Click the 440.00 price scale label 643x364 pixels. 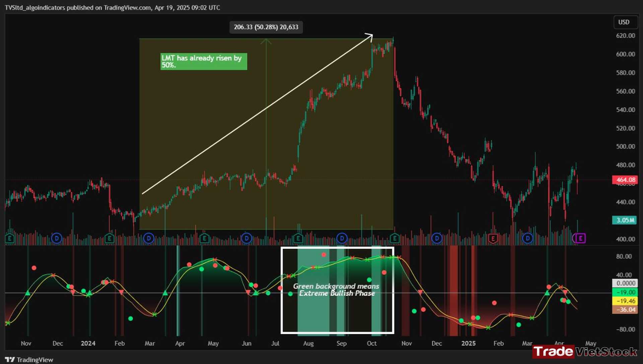click(625, 202)
